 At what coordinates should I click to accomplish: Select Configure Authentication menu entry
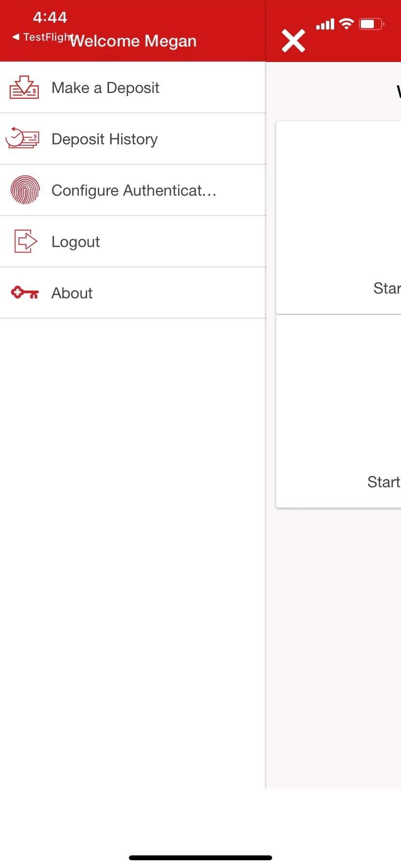[133, 190]
